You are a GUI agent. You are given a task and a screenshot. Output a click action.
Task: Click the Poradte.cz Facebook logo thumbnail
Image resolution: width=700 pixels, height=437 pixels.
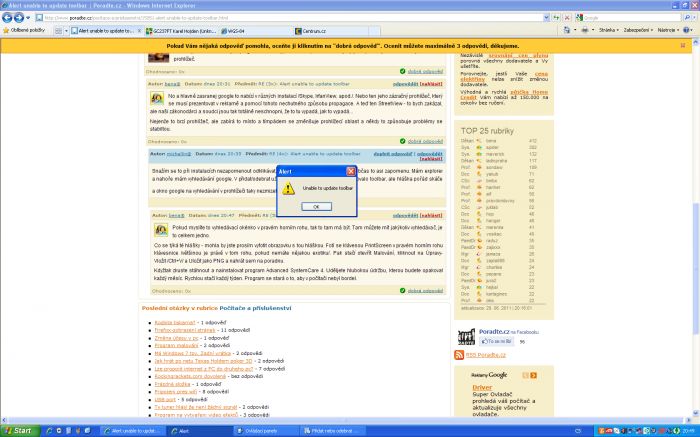466,337
